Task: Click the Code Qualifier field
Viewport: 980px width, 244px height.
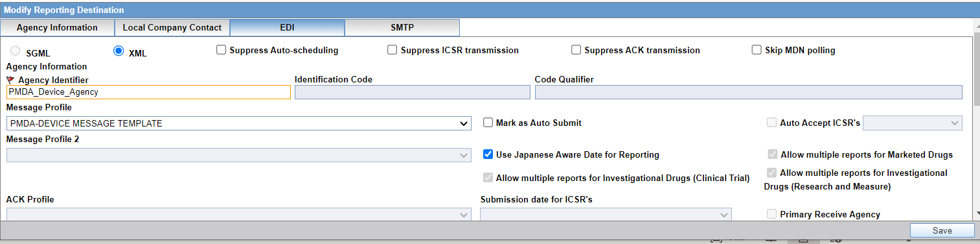Action: [x=748, y=92]
